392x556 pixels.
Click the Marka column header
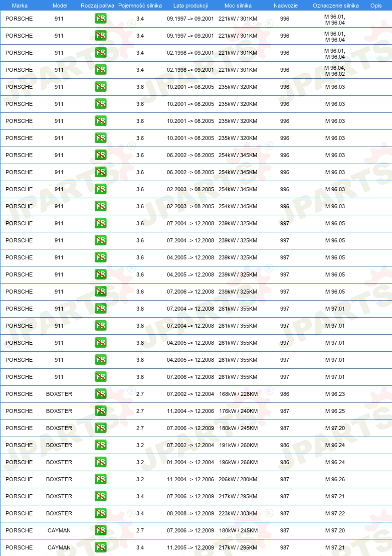pos(20,6)
